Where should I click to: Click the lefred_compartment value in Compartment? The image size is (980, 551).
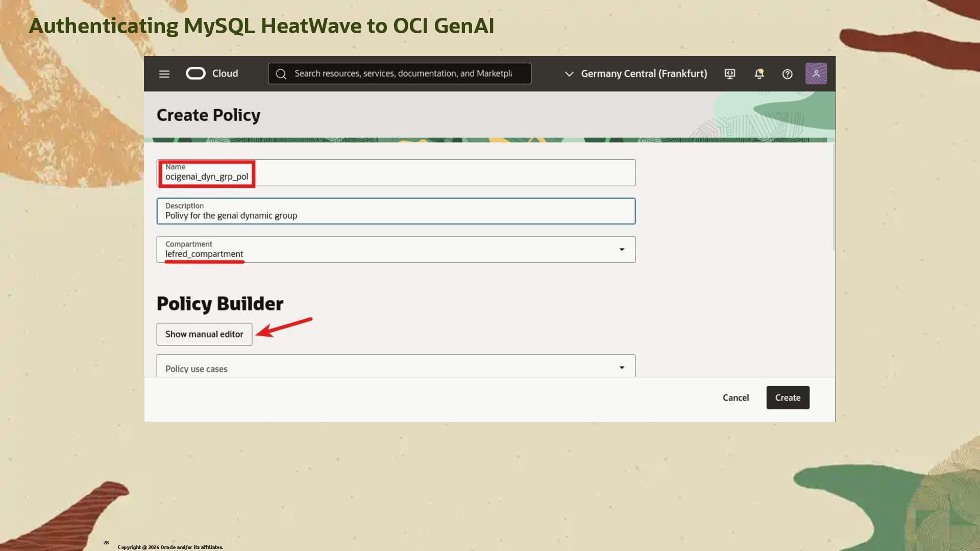click(x=204, y=254)
